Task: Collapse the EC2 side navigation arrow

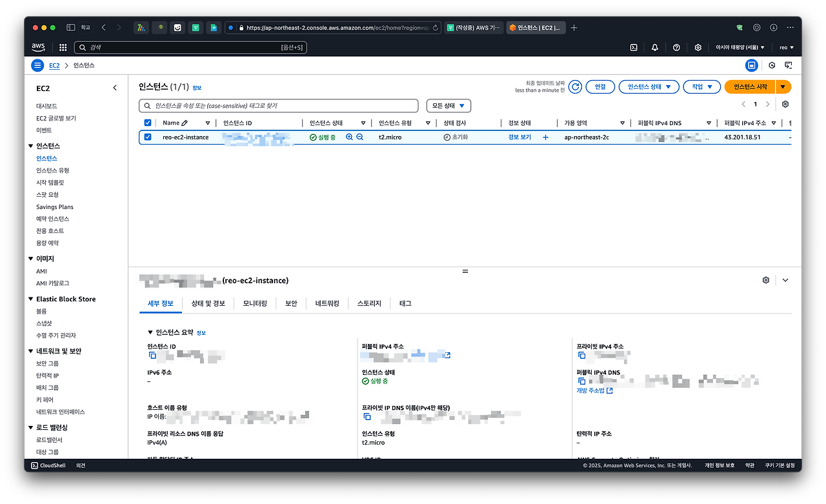Action: point(115,88)
